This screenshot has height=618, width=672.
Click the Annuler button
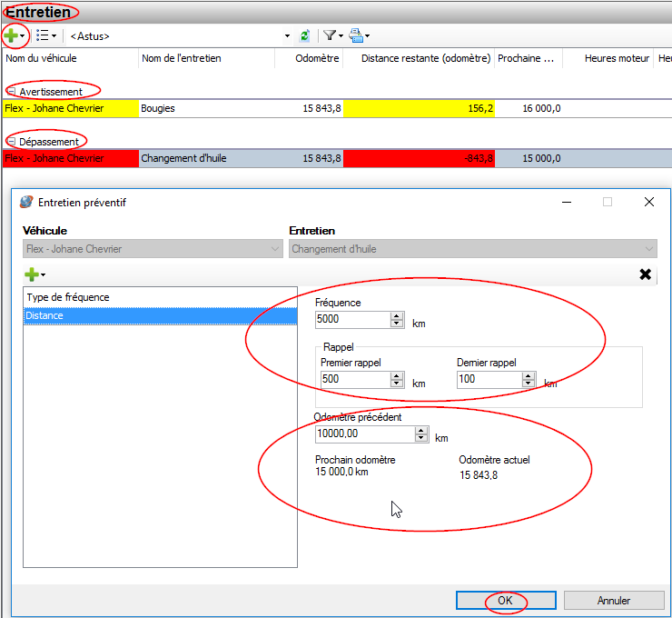(x=613, y=600)
